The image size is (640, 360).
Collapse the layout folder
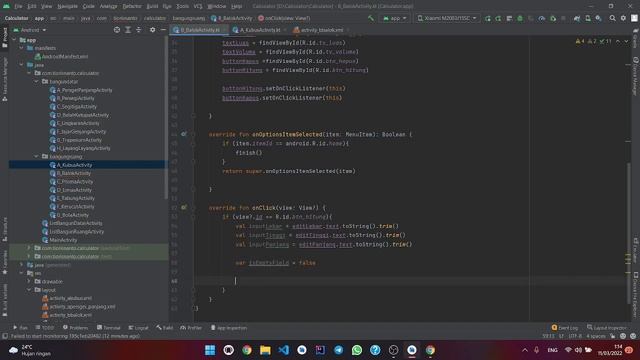click(x=29, y=290)
